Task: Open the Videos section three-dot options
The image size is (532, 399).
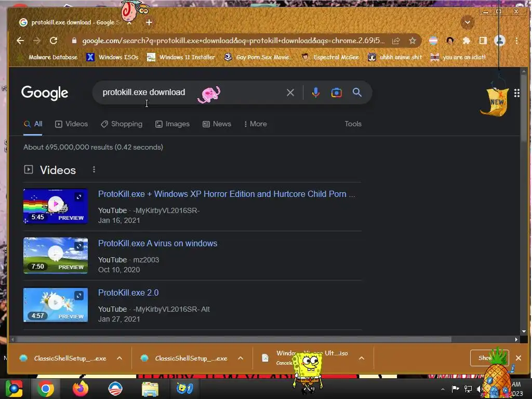Action: pos(94,169)
